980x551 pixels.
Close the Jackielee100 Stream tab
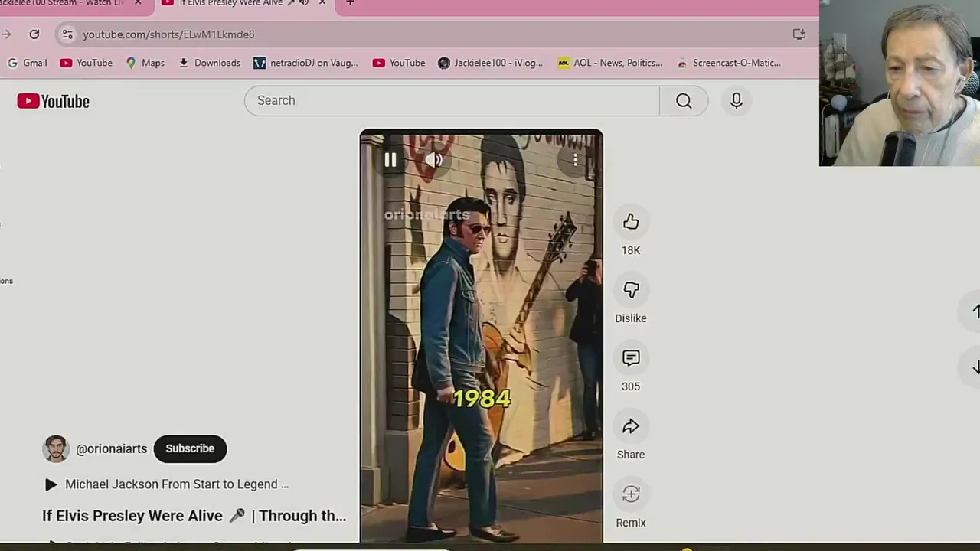pyautogui.click(x=138, y=3)
